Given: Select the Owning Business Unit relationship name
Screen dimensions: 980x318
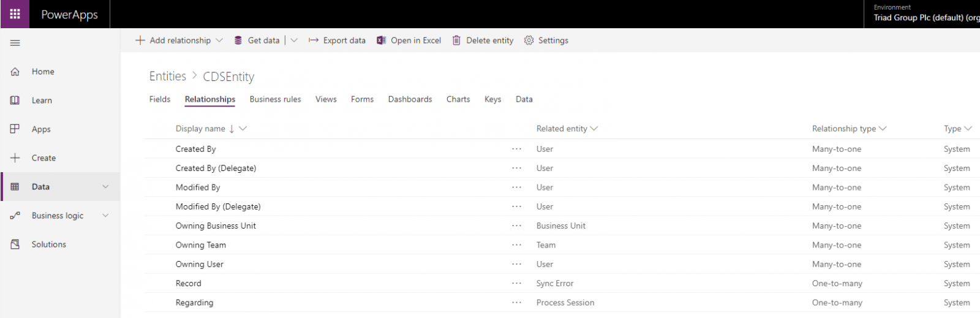Looking at the screenshot, I should click(216, 225).
